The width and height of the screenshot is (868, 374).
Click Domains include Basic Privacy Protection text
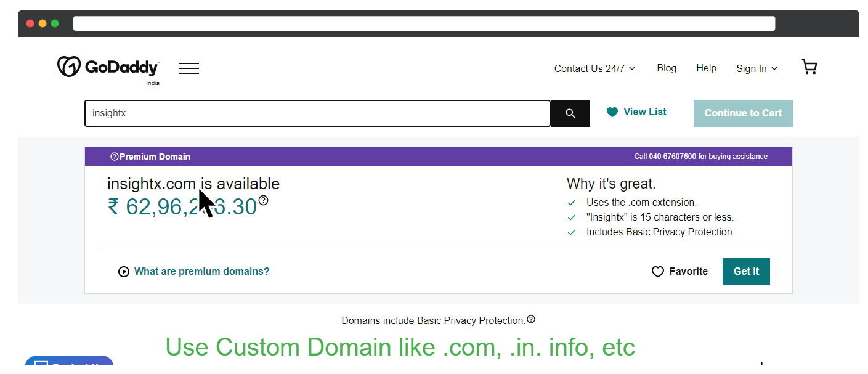point(434,321)
